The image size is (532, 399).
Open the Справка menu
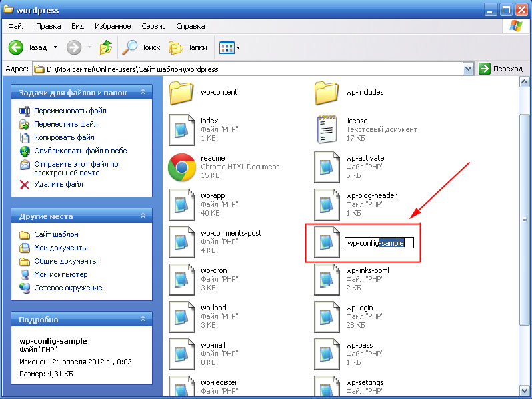[x=191, y=26]
